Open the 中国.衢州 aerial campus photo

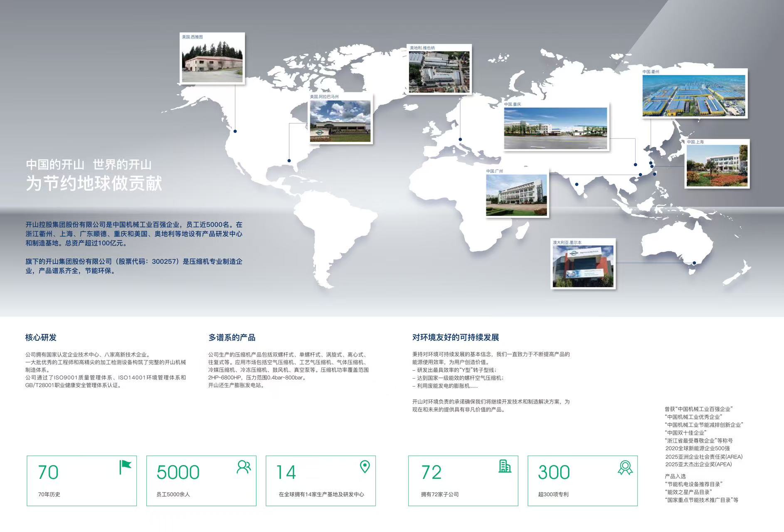pos(694,96)
